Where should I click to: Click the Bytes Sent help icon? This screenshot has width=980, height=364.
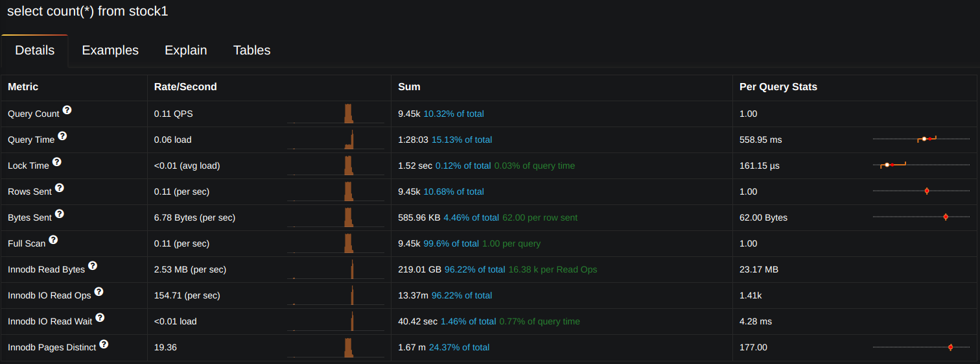60,214
